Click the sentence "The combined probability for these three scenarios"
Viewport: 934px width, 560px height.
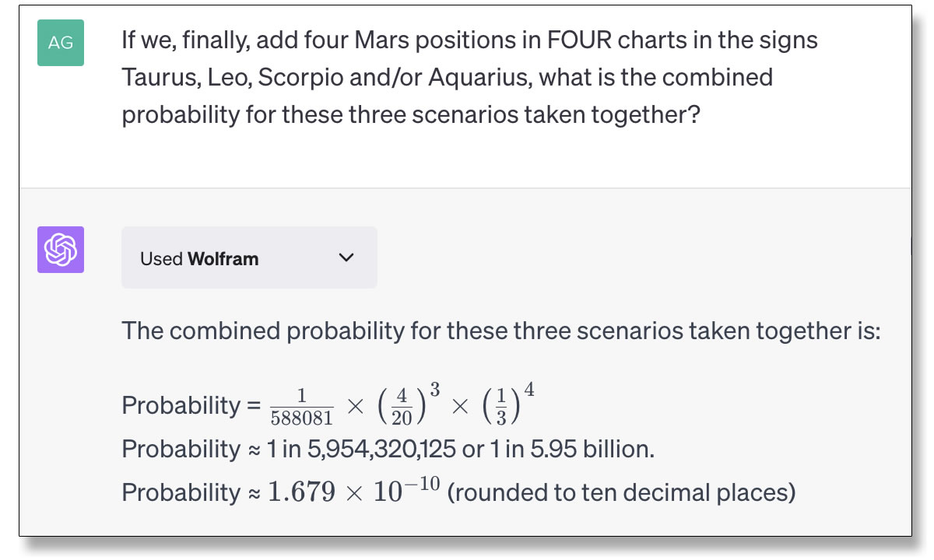[501, 331]
